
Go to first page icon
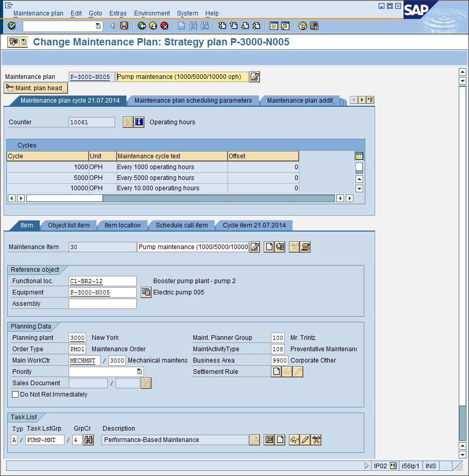click(222, 26)
